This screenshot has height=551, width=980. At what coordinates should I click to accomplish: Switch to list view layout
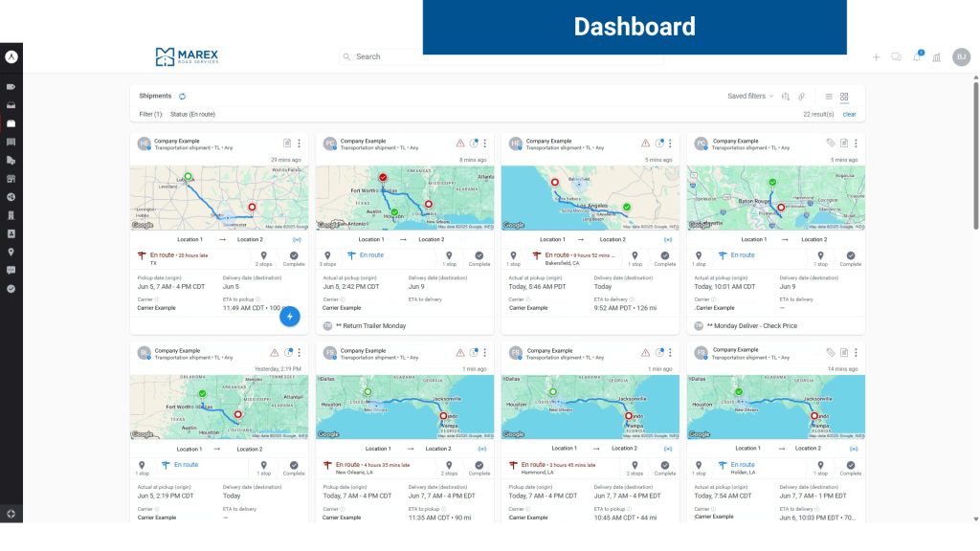(x=829, y=97)
